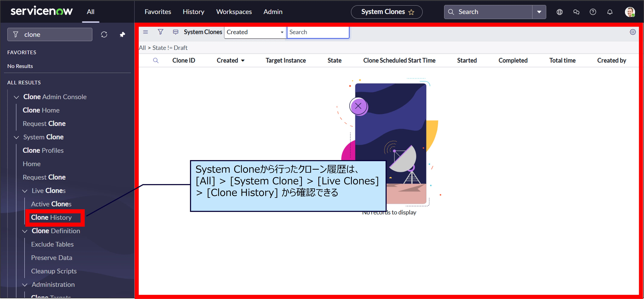644x299 pixels.
Task: Collapse the Live Clones tree section
Action: [25, 191]
